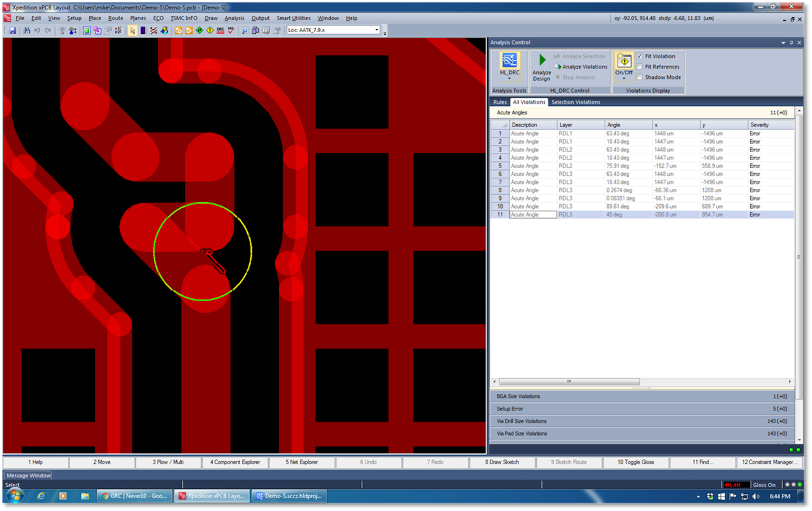Select the Save icon on the toolbar
812x511 pixels.
[x=13, y=30]
